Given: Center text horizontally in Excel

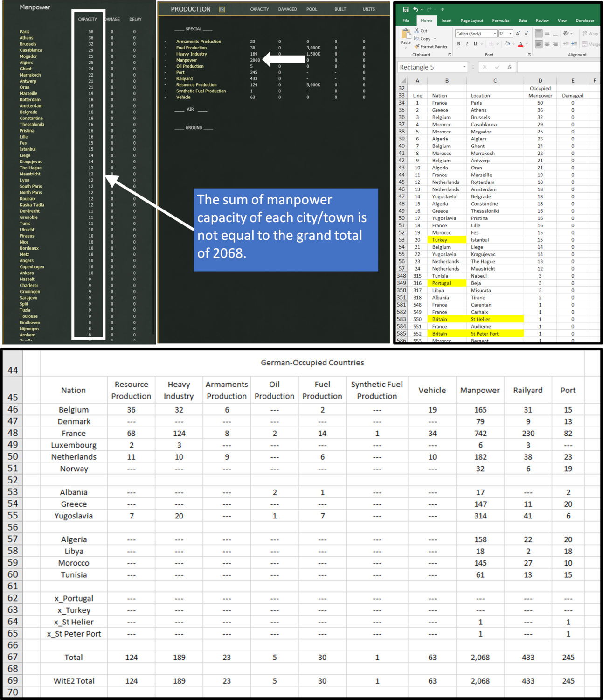Looking at the screenshot, I should coord(547,44).
